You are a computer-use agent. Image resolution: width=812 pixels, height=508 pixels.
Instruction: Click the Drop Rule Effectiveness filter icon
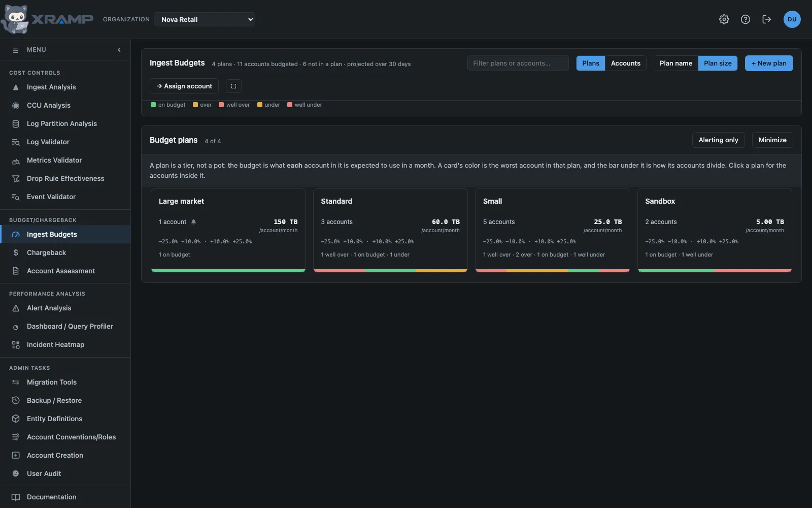[x=16, y=179]
